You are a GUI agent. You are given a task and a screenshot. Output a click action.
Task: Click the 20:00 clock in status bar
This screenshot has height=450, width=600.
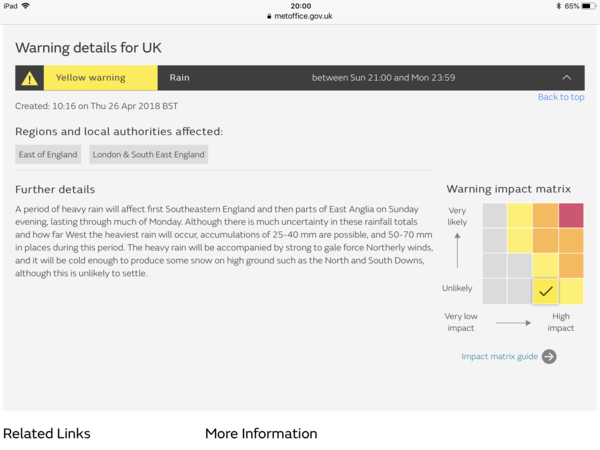pos(301,6)
